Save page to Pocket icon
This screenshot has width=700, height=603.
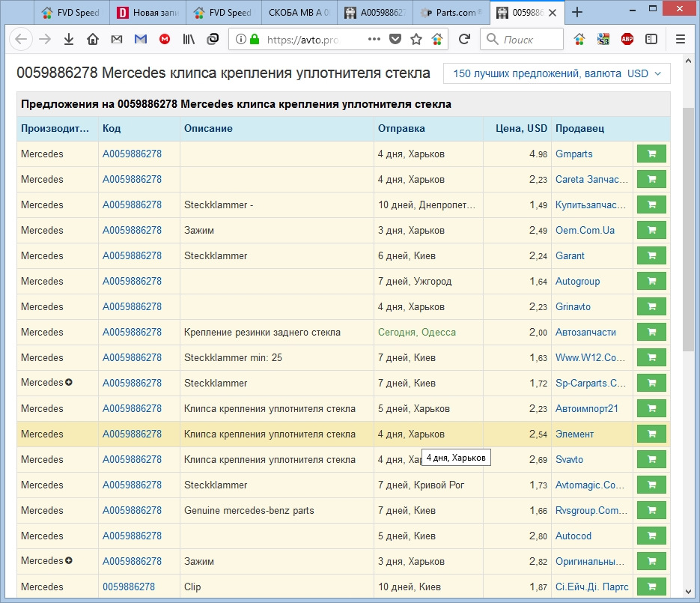pos(395,39)
